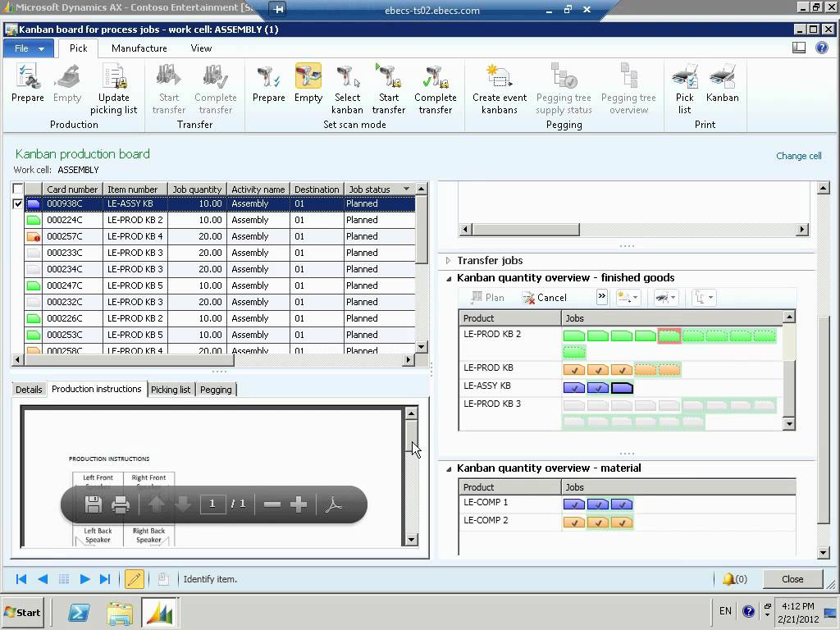Open Windows Explorer from the taskbar
Image resolution: width=840 pixels, height=630 pixels.
[119, 612]
